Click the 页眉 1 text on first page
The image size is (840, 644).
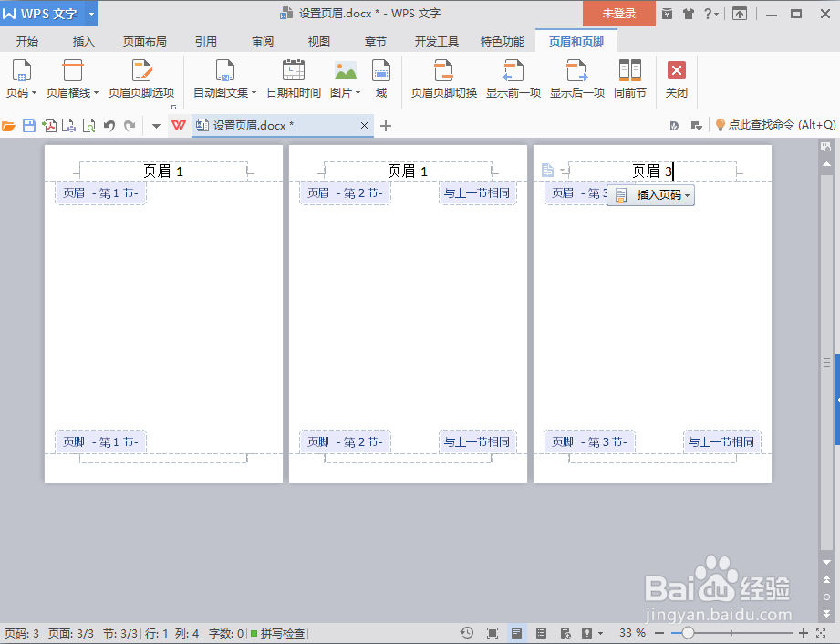click(163, 171)
